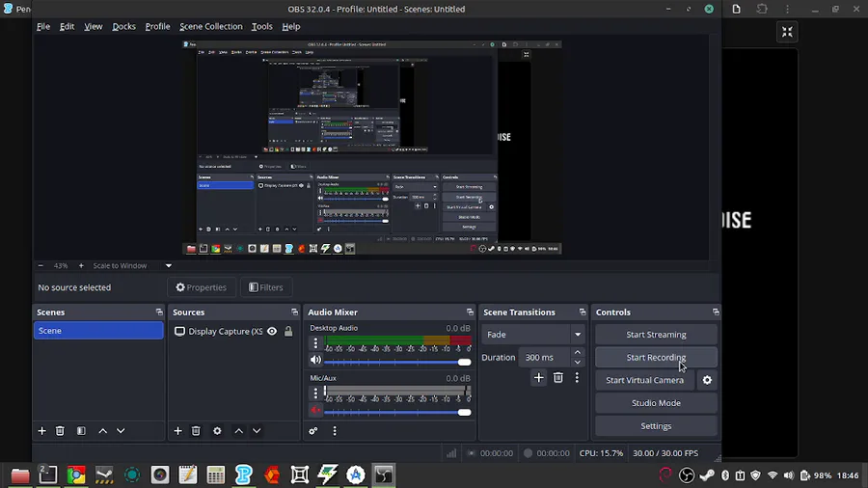Viewport: 868px width, 488px height.
Task: Toggle Display Capture lock icon
Action: point(288,332)
